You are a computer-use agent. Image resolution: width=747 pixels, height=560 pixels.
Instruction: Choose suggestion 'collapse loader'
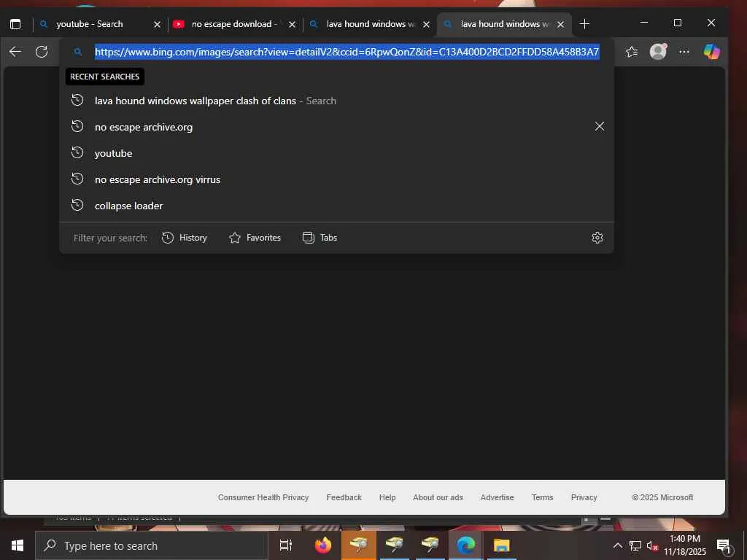(x=336, y=206)
